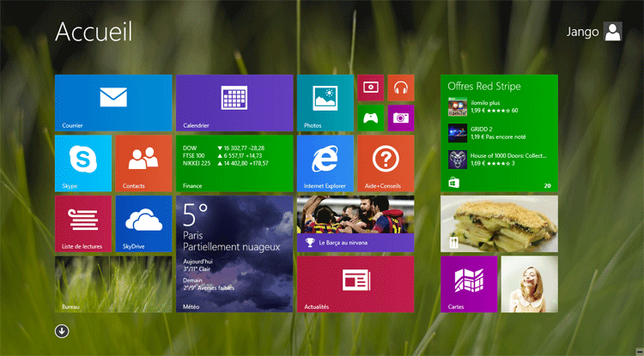Launch the Calendrier tile
Viewport: 644px width, 356px height.
pyautogui.click(x=234, y=102)
